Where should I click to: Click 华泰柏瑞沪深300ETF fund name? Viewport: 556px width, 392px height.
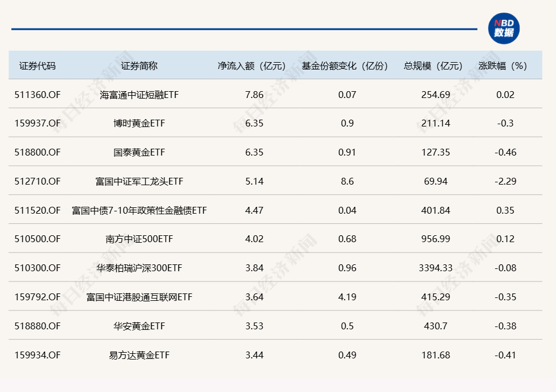click(139, 268)
